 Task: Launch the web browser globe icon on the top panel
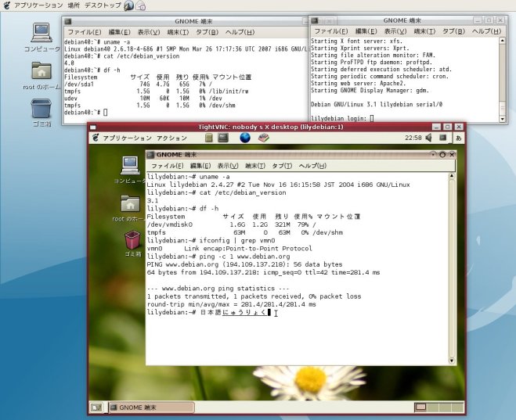coord(128,5)
